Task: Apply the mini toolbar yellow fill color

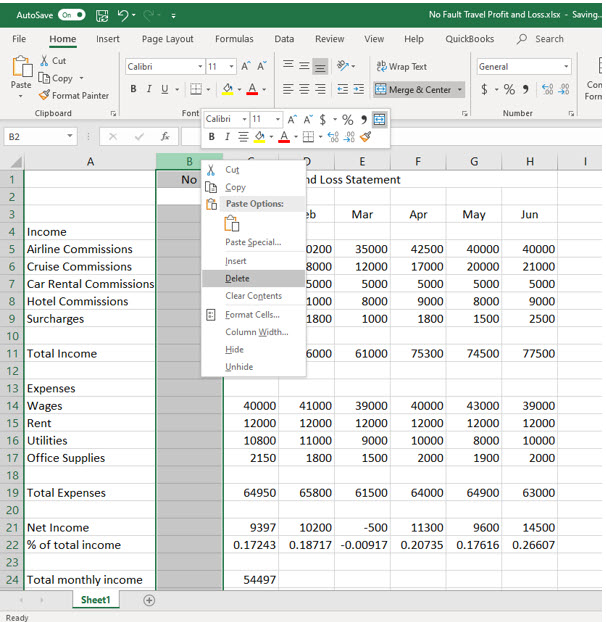Action: (x=259, y=137)
